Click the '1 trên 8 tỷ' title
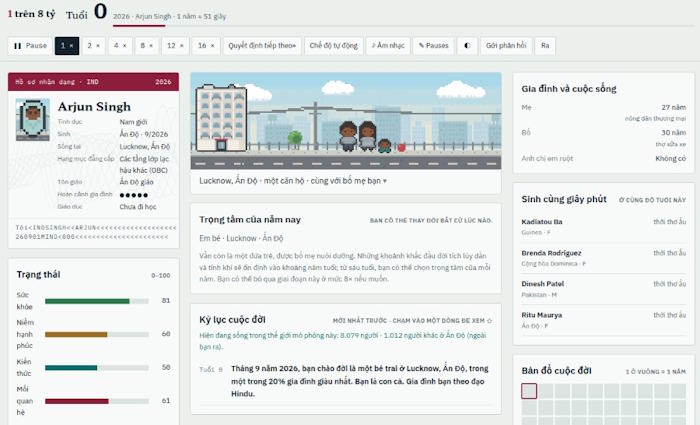This screenshot has height=425, width=700. tap(31, 14)
